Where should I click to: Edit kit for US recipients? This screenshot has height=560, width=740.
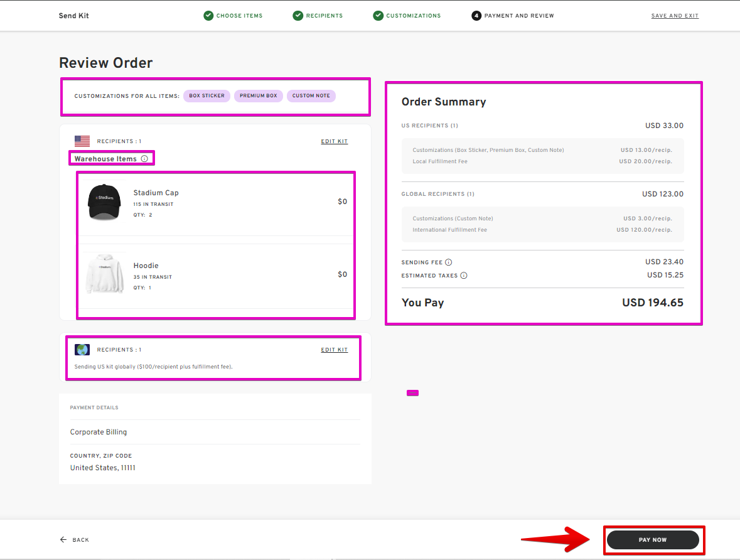334,141
